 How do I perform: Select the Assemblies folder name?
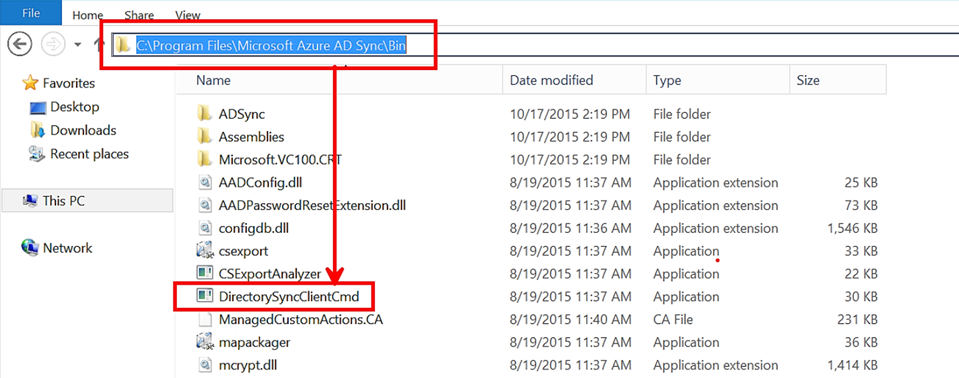(251, 137)
